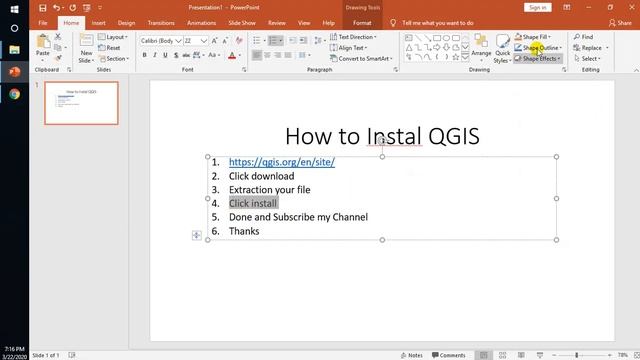The height and width of the screenshot is (360, 640).
Task: Cut the selection with the scissors icon
Action: click(x=58, y=37)
